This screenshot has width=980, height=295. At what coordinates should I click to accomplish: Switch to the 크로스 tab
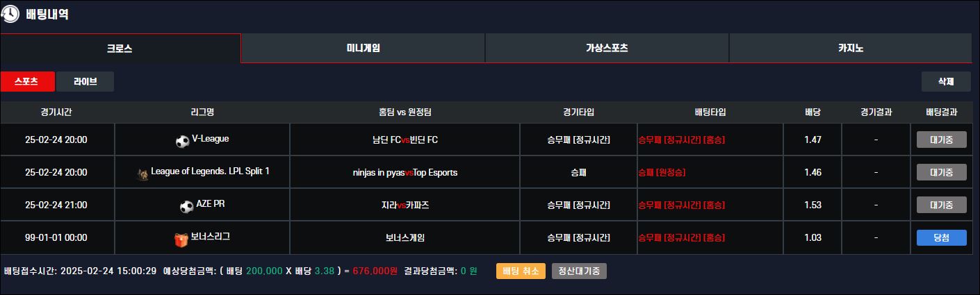(120, 49)
